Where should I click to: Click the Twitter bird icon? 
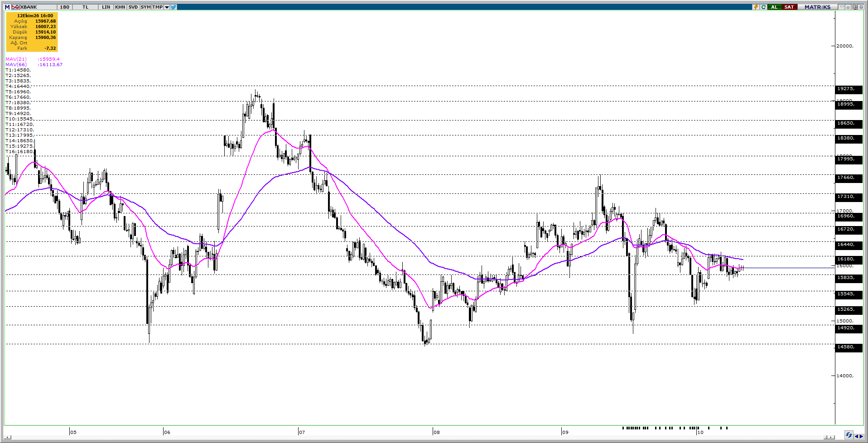click(174, 7)
